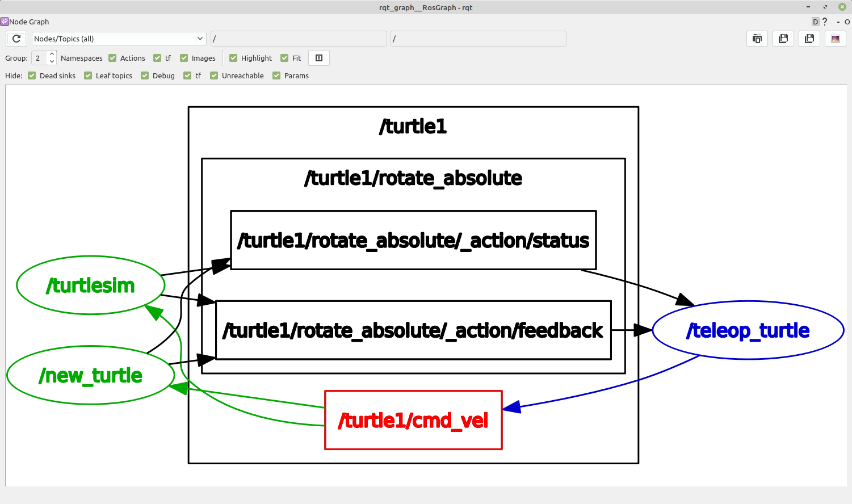Toggle the D dock state button
The width and height of the screenshot is (852, 504).
815,22
